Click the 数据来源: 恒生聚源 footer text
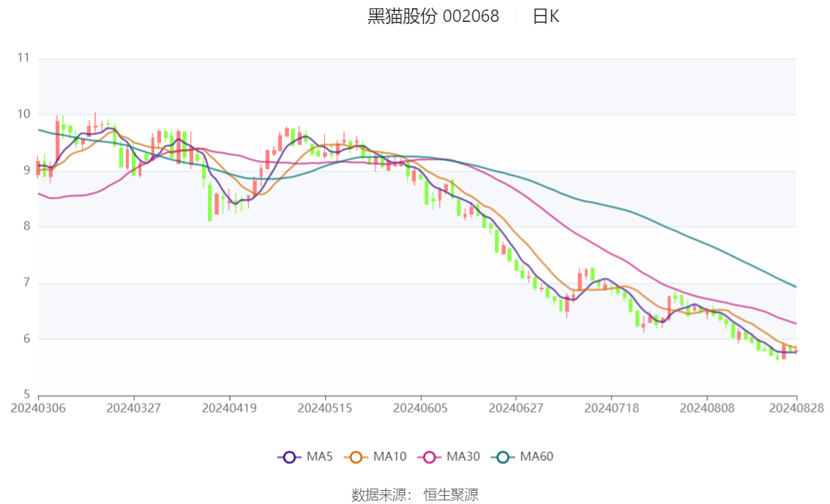Viewport: 830px width, 504px height. pyautogui.click(x=415, y=495)
